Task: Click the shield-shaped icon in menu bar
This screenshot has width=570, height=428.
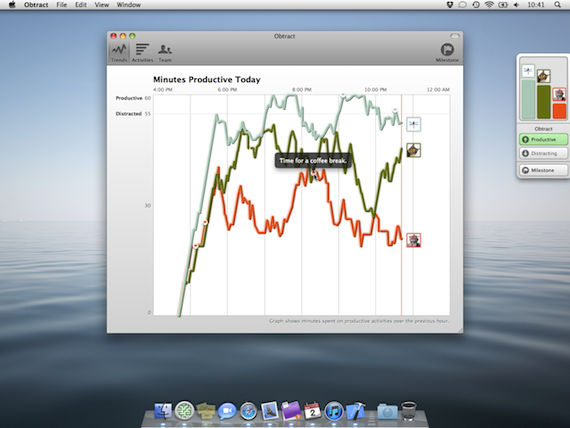Action: (450, 5)
